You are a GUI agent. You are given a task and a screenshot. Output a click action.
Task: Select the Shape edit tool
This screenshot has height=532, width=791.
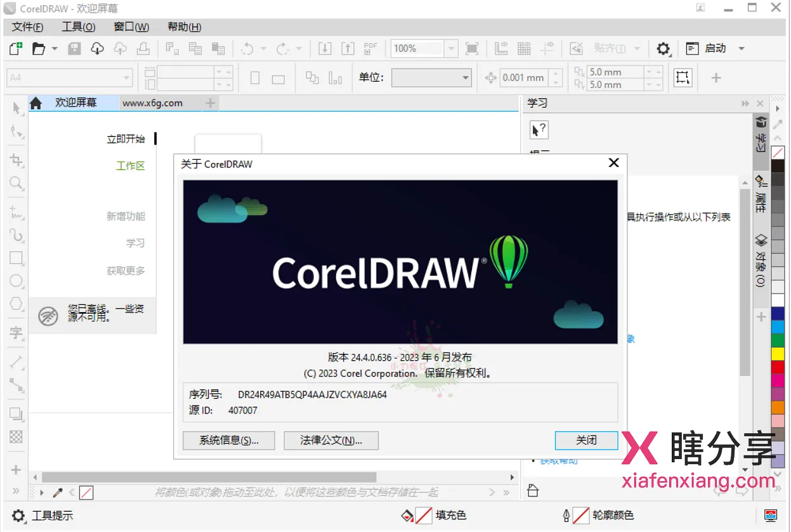click(16, 132)
